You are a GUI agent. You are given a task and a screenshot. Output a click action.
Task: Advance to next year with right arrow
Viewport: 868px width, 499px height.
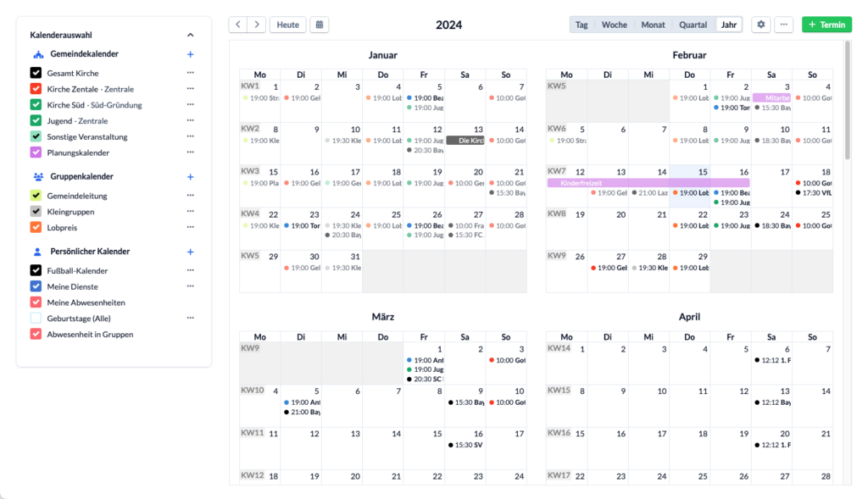click(256, 25)
